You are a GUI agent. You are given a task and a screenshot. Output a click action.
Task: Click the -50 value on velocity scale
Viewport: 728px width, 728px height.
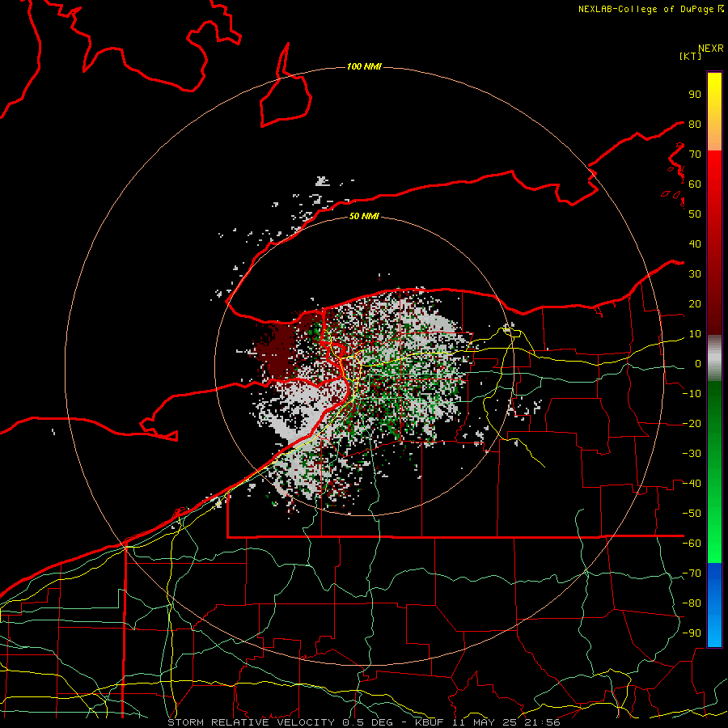coord(692,514)
